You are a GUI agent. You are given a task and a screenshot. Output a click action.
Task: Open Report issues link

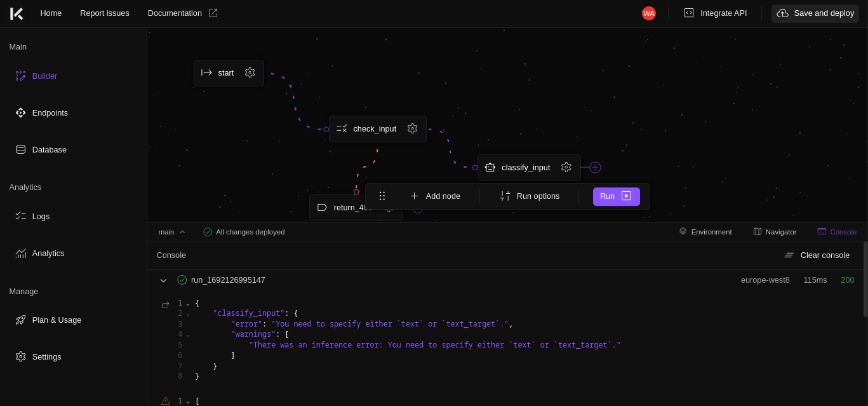(105, 13)
